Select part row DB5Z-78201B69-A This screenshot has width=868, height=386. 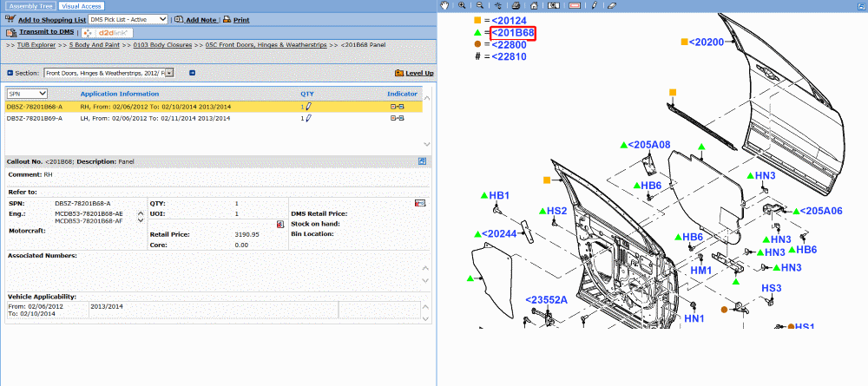click(x=214, y=118)
